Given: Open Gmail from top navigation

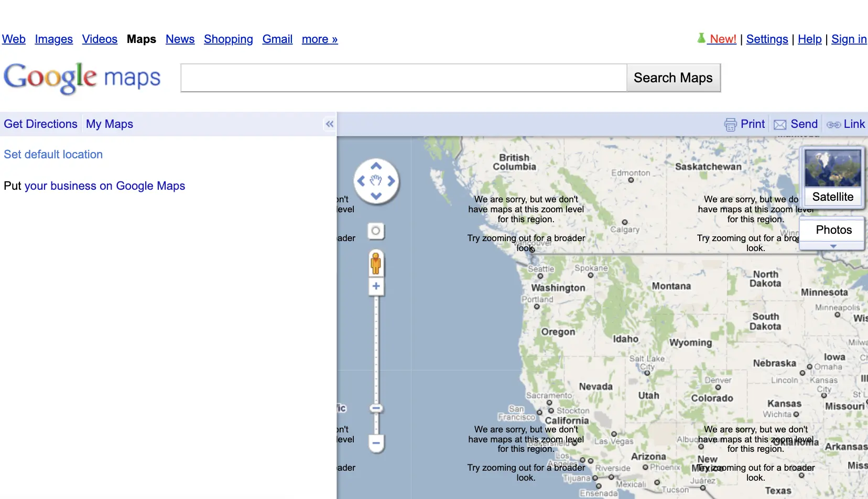Looking at the screenshot, I should pos(277,39).
